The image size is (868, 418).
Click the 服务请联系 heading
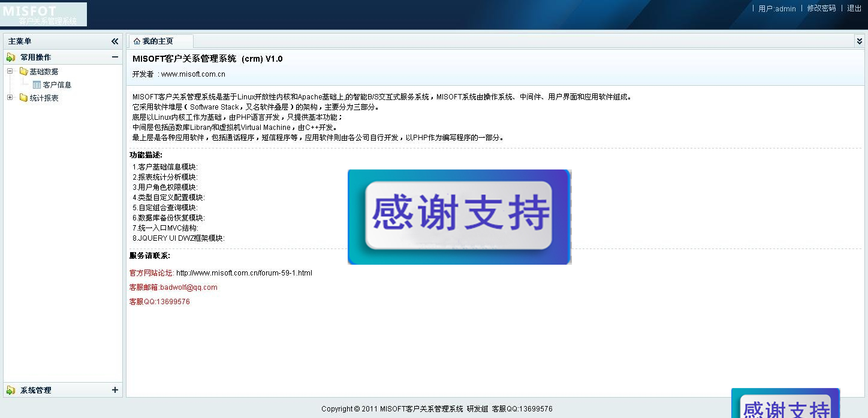[x=150, y=256]
